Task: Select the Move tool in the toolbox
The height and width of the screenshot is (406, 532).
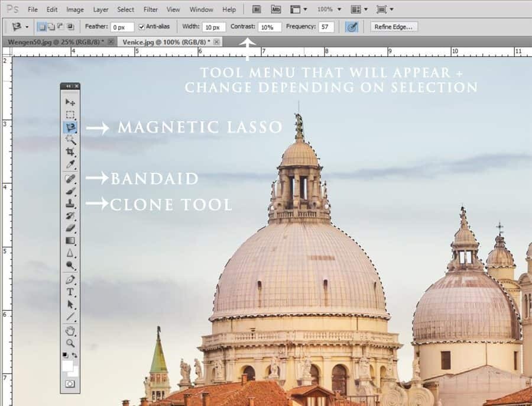Action: (70, 102)
